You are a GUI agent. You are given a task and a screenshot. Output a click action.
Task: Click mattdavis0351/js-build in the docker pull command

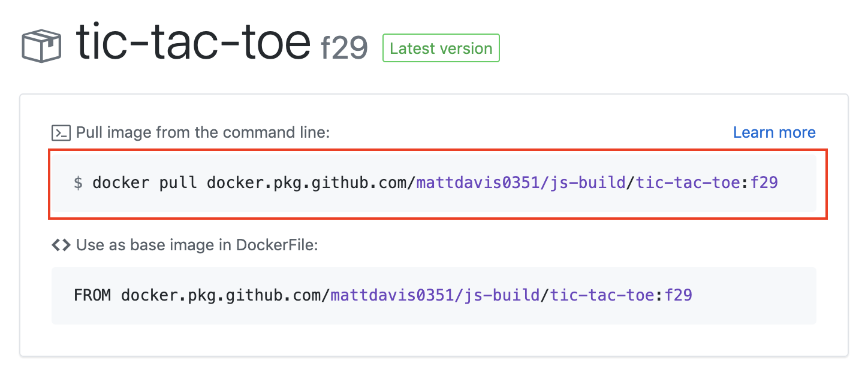tap(520, 183)
